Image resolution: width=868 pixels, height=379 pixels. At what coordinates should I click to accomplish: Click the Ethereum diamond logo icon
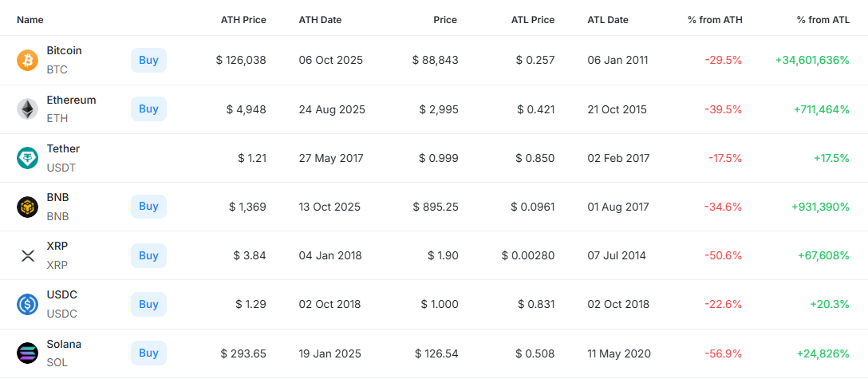(x=28, y=109)
